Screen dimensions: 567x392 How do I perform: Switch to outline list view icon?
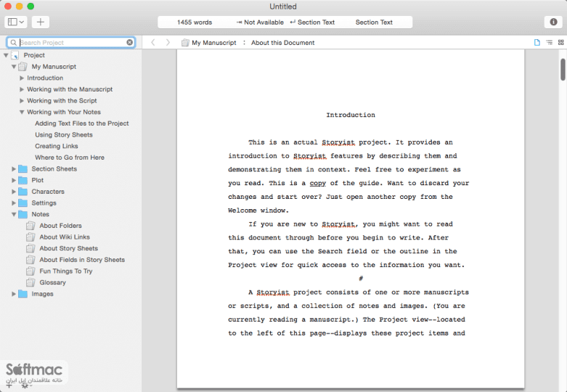click(x=549, y=42)
